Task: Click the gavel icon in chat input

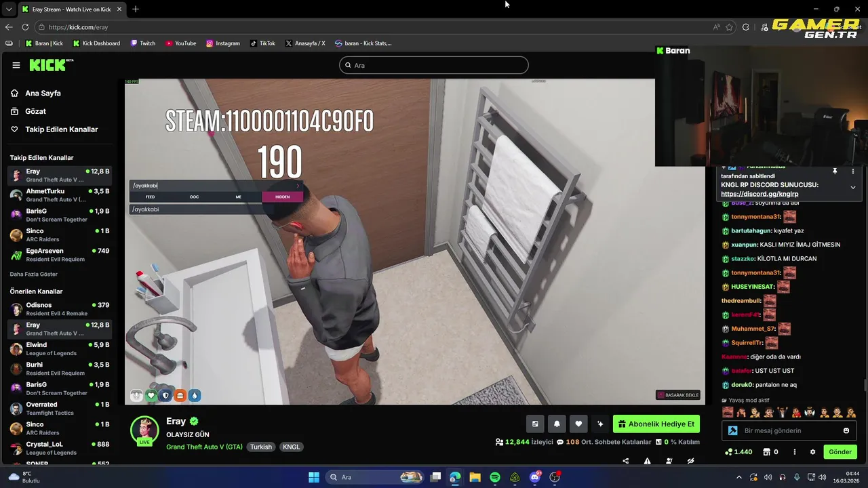Action: click(733, 430)
